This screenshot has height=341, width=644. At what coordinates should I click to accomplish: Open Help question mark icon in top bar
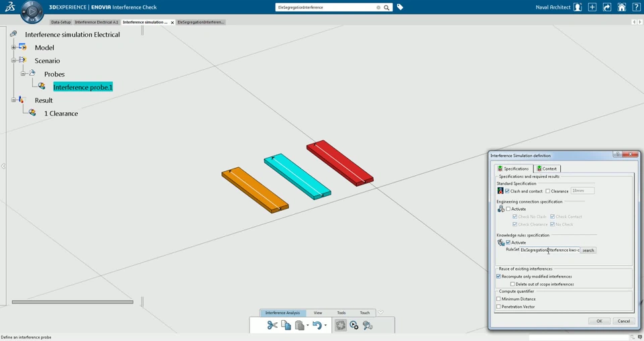tap(636, 7)
